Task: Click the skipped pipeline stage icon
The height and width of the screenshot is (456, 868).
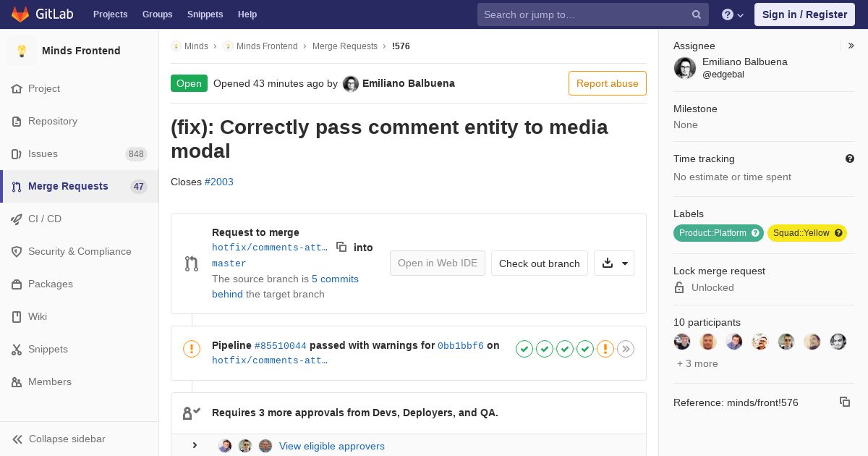Action: 626,350
